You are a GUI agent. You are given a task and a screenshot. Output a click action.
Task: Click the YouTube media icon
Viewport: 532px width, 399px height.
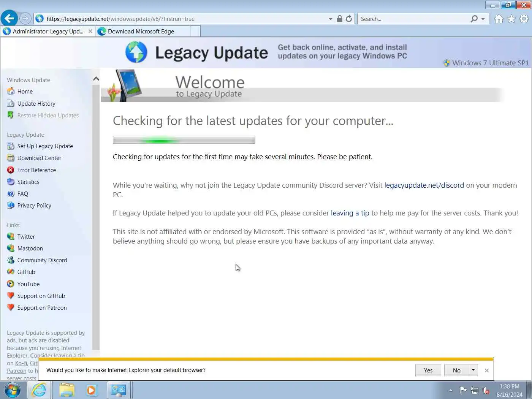[x=11, y=284]
